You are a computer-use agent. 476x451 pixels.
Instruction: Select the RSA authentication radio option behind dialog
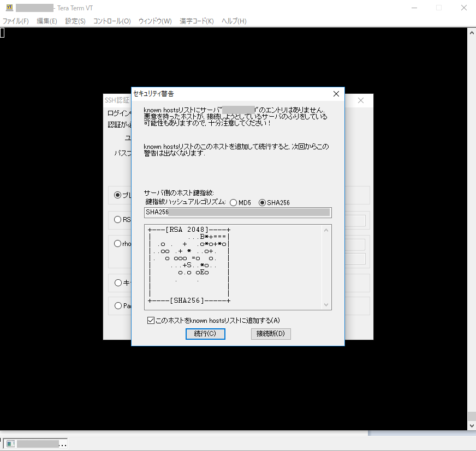(x=118, y=219)
